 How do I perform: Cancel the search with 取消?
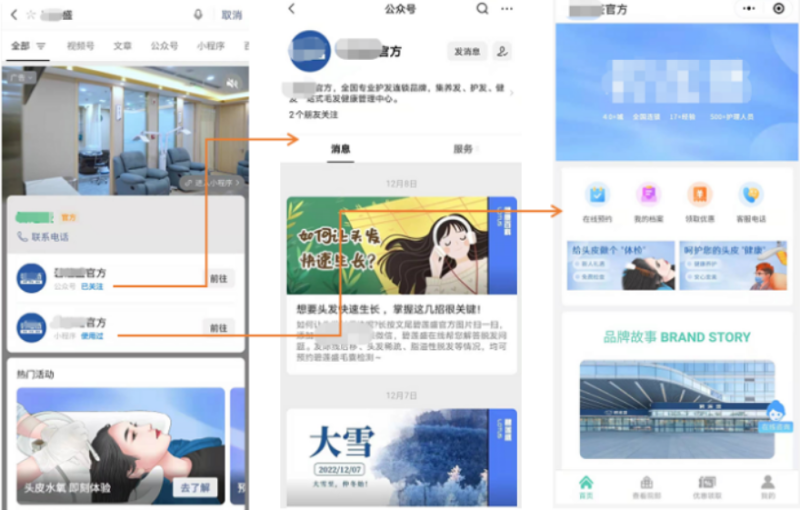pyautogui.click(x=231, y=15)
